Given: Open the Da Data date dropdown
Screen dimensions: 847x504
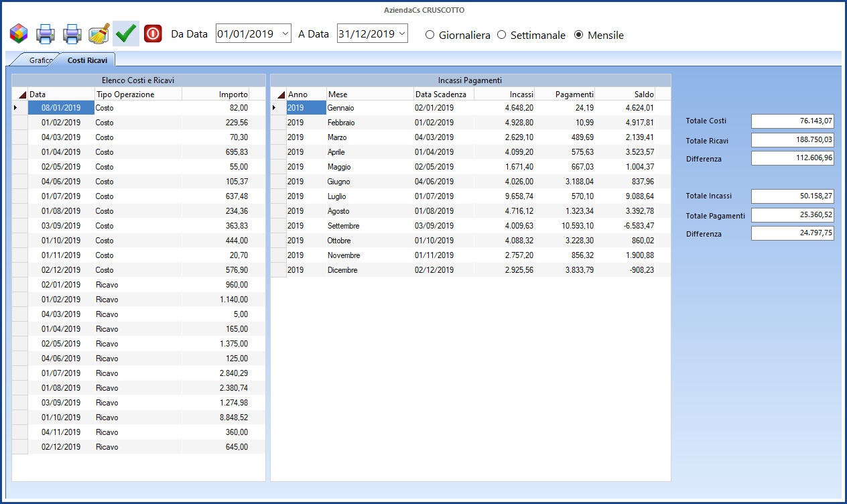Looking at the screenshot, I should pos(285,34).
